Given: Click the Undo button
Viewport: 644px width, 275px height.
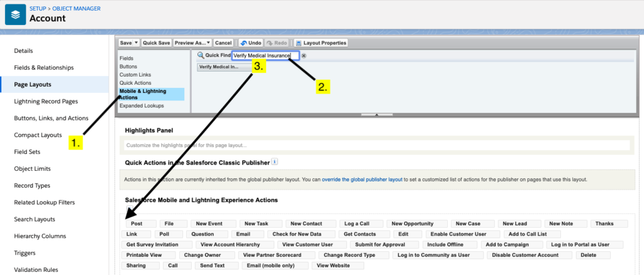Looking at the screenshot, I should click(250, 43).
